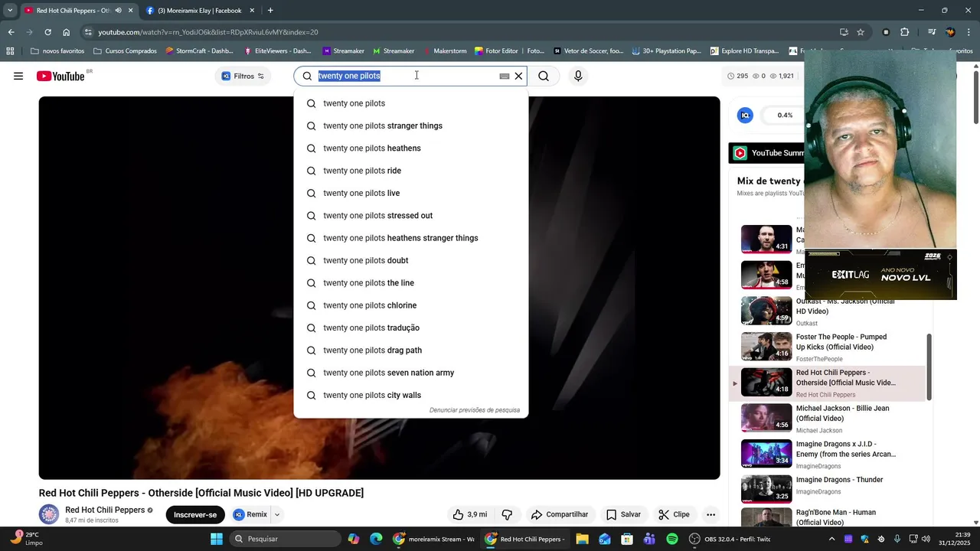Show hidden tray icons with the chevron

[832, 539]
